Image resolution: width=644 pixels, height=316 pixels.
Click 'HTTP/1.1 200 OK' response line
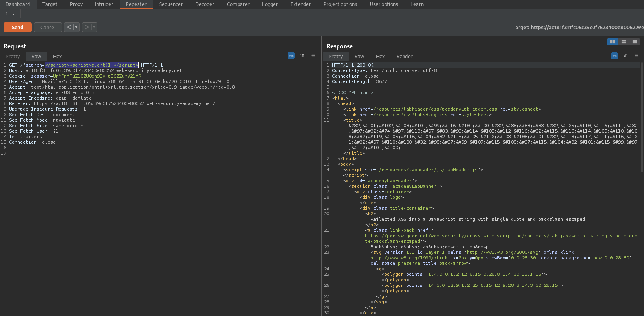[352, 65]
